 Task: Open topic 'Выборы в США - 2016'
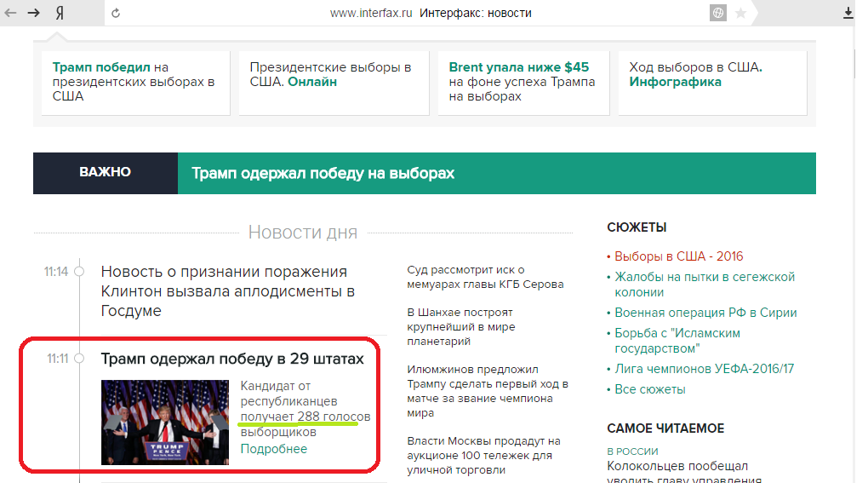pos(679,256)
